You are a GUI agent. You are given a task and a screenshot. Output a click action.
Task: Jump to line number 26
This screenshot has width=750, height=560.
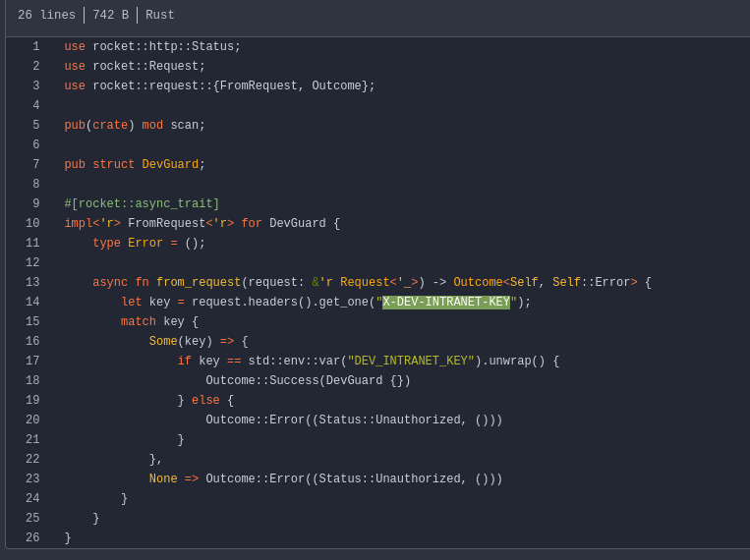33,538
